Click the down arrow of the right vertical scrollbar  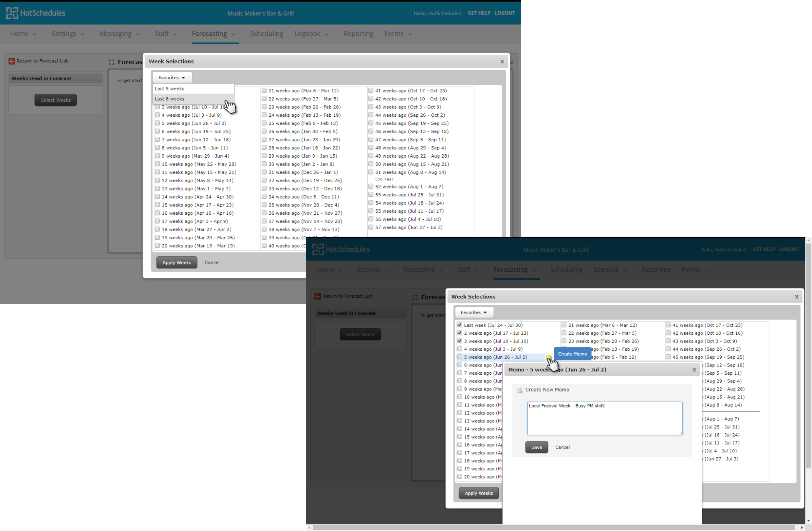coord(808,521)
